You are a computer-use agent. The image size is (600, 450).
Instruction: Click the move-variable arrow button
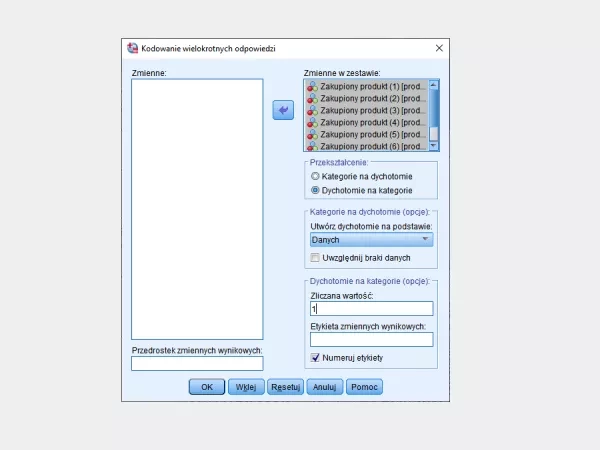coord(283,111)
